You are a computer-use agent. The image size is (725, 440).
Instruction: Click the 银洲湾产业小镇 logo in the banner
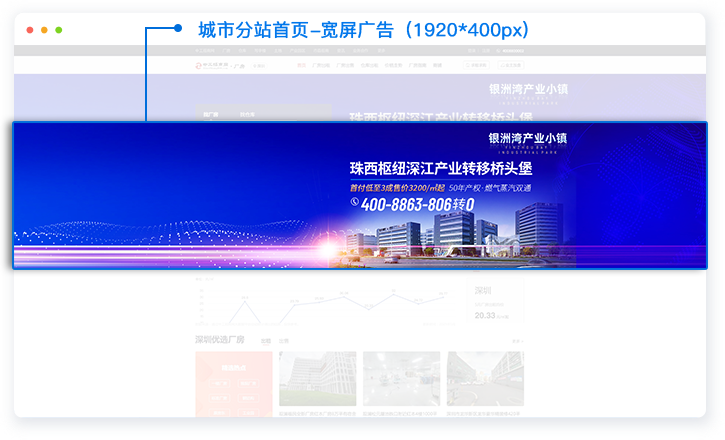tap(528, 142)
